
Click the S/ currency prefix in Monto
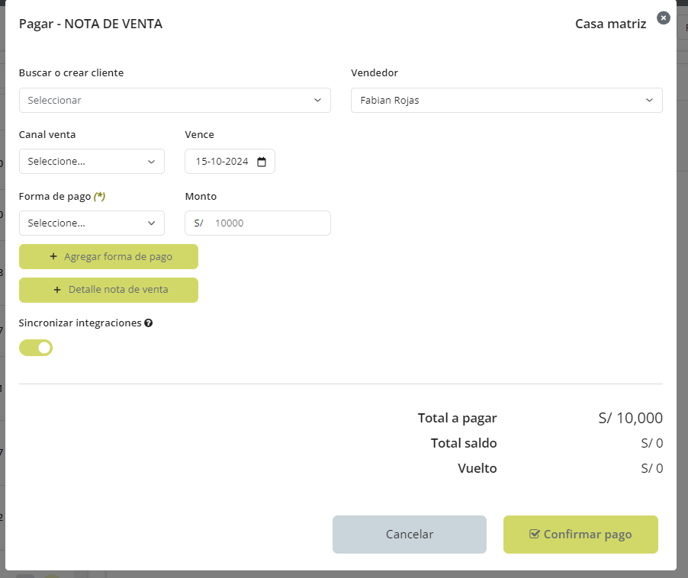pos(198,223)
